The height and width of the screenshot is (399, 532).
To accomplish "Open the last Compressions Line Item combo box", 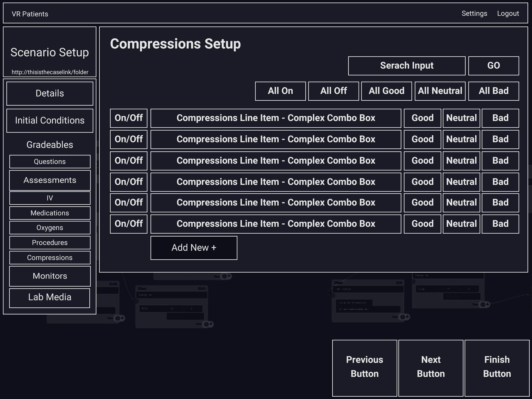I will pos(276,224).
